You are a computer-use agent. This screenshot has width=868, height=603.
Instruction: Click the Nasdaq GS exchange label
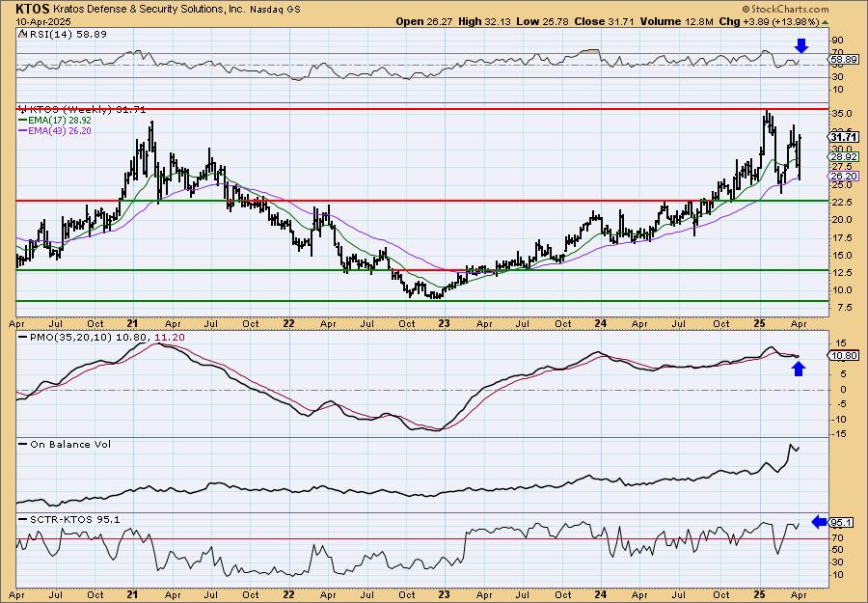pyautogui.click(x=275, y=10)
